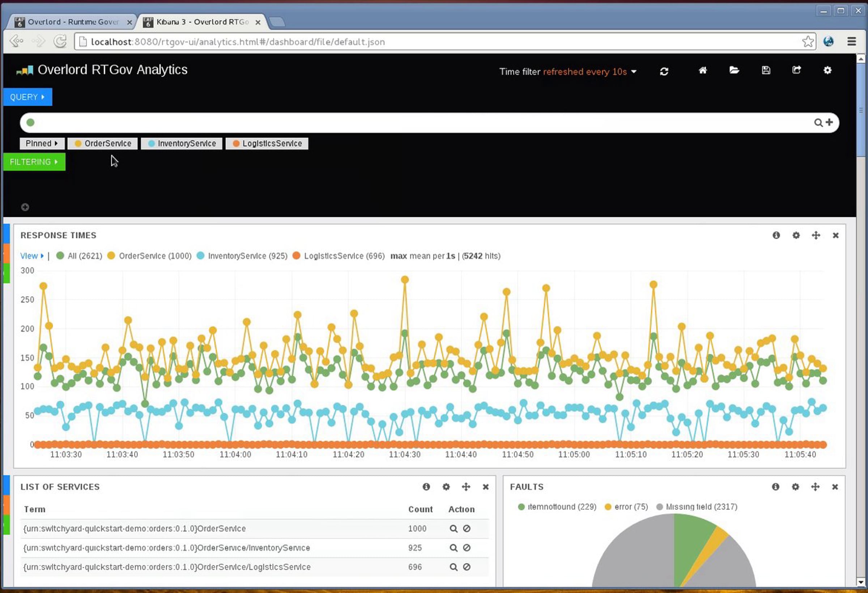Exclude InventoryService term with ban icon
Image resolution: width=868 pixels, height=593 pixels.
click(x=467, y=548)
